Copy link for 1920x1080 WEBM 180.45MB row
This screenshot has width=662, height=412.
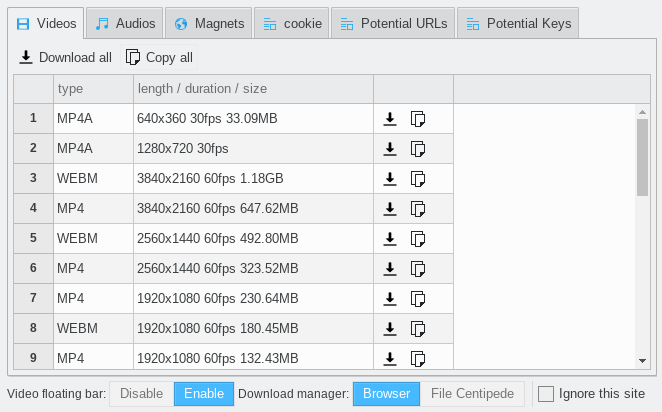[418, 329]
